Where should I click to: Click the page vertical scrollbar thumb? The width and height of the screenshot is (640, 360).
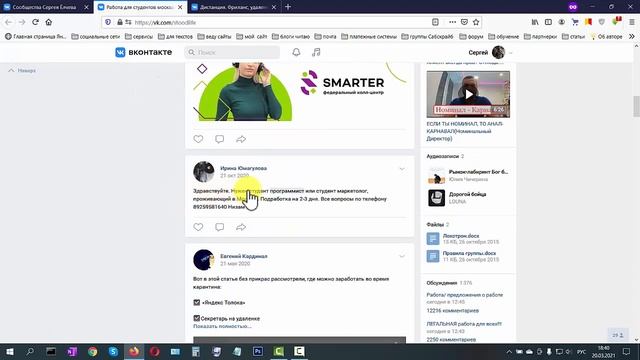click(636, 106)
